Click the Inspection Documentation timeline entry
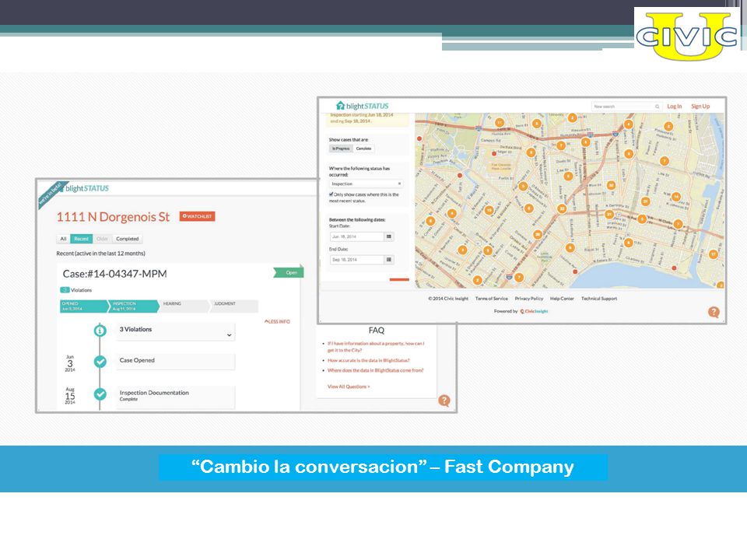This screenshot has width=747, height=560. (175, 396)
